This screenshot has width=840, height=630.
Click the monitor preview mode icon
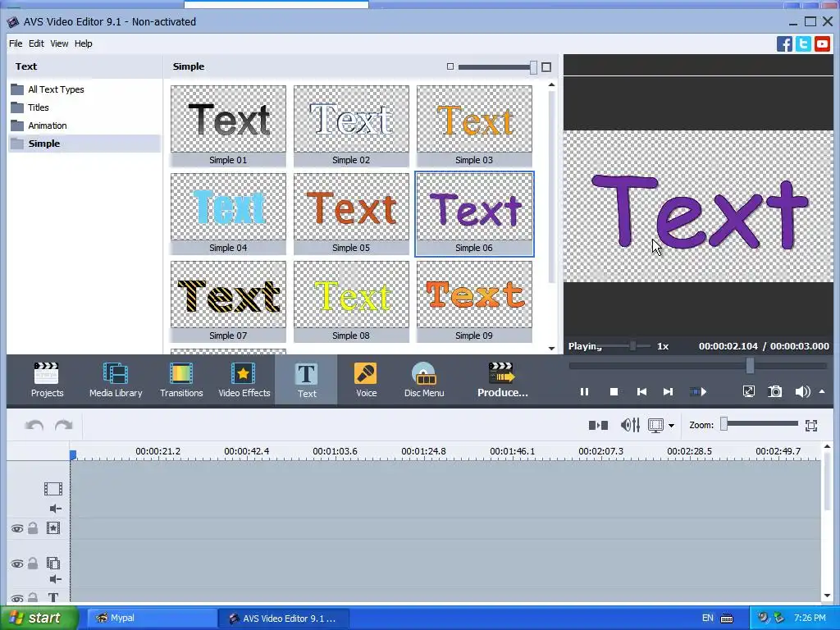point(655,426)
